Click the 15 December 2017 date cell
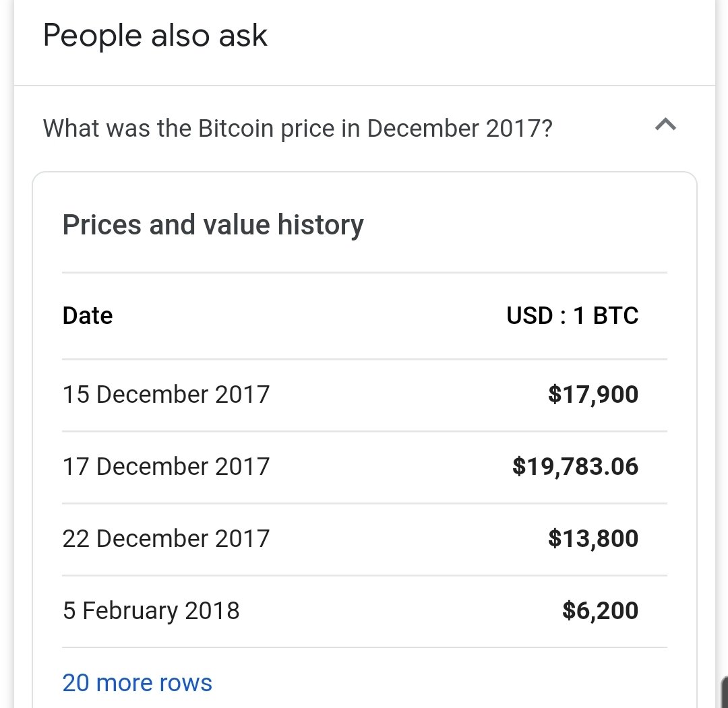 click(x=166, y=394)
